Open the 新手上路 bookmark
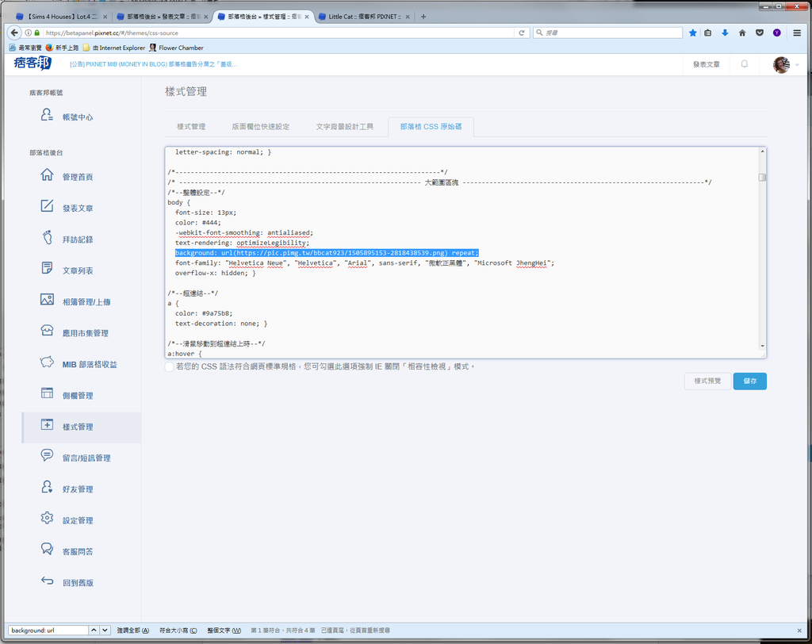The height and width of the screenshot is (644, 812). [62, 48]
